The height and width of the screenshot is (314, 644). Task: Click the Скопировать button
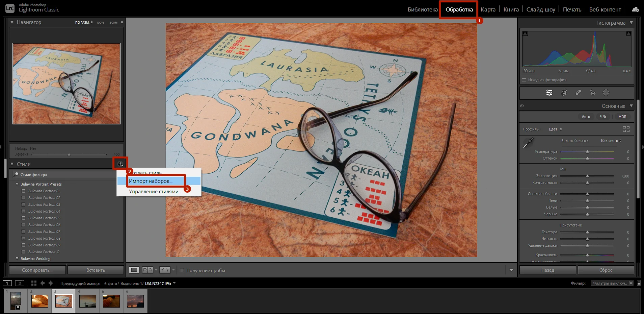tap(37, 270)
